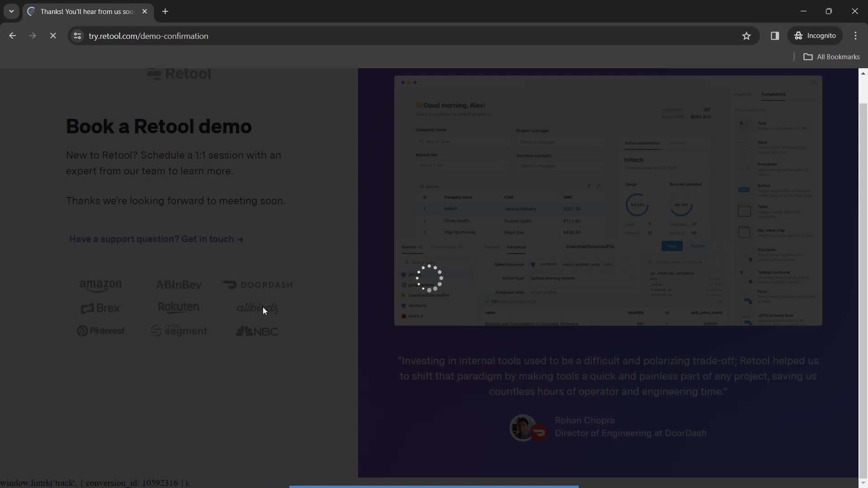
Task: Click the scrollbar up arrow
Action: coord(863,73)
